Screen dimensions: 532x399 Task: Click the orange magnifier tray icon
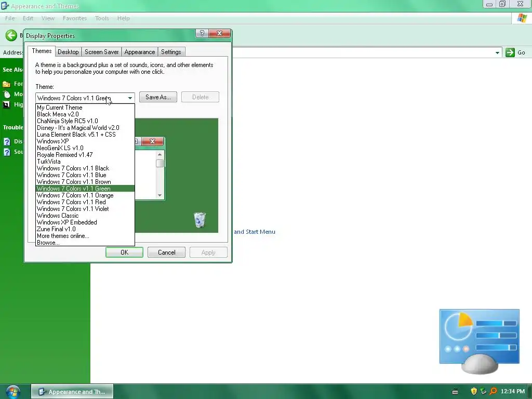[x=493, y=392]
